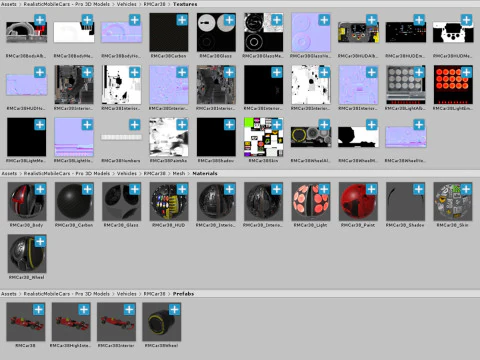Viewport: 480px width, 360px height.
Task: Select the RMCar38_Shadow material thumbnail
Action: coord(405,201)
